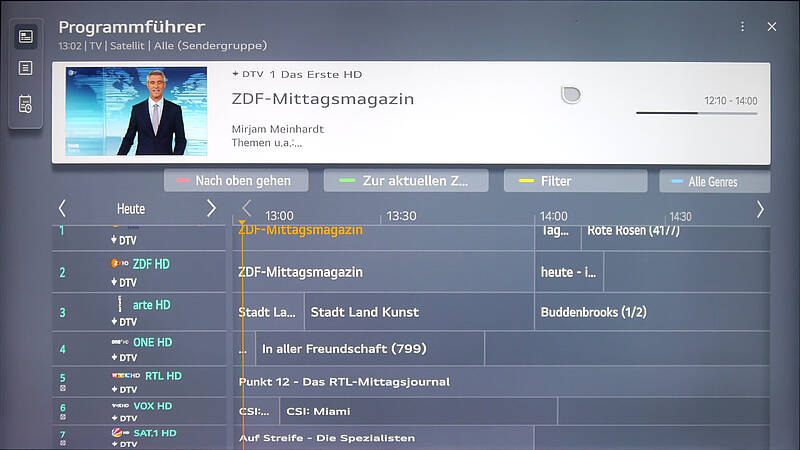Click the ZDF-Mittagsmagazin preview thumbnail
This screenshot has width=800, height=450.
tap(136, 111)
